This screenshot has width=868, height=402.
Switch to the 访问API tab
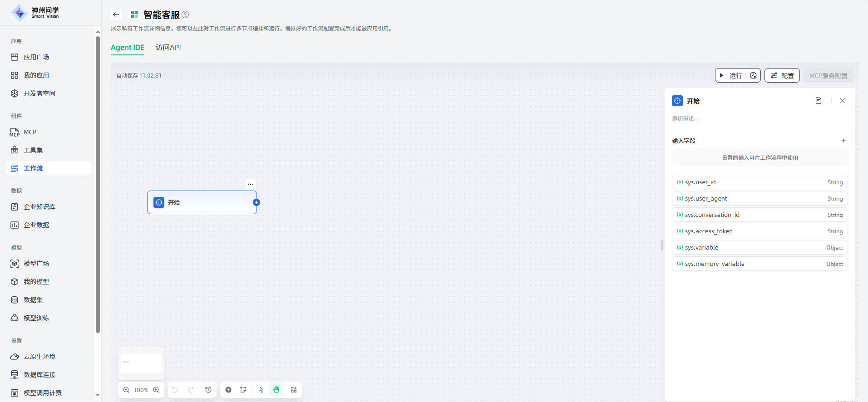(x=168, y=48)
